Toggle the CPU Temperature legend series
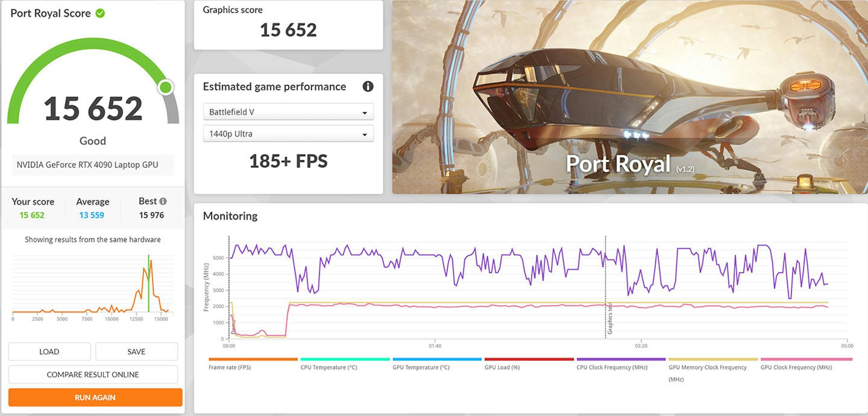The width and height of the screenshot is (868, 416). 329,367
